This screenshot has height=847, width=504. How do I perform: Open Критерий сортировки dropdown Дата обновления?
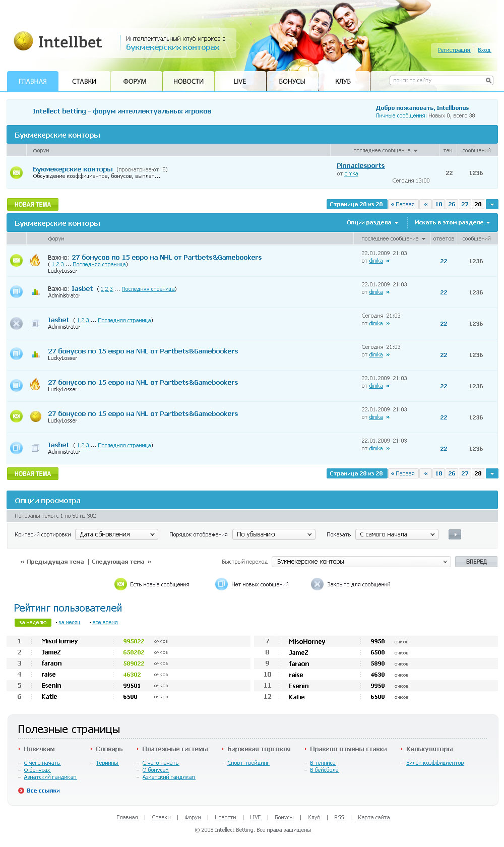click(x=116, y=534)
